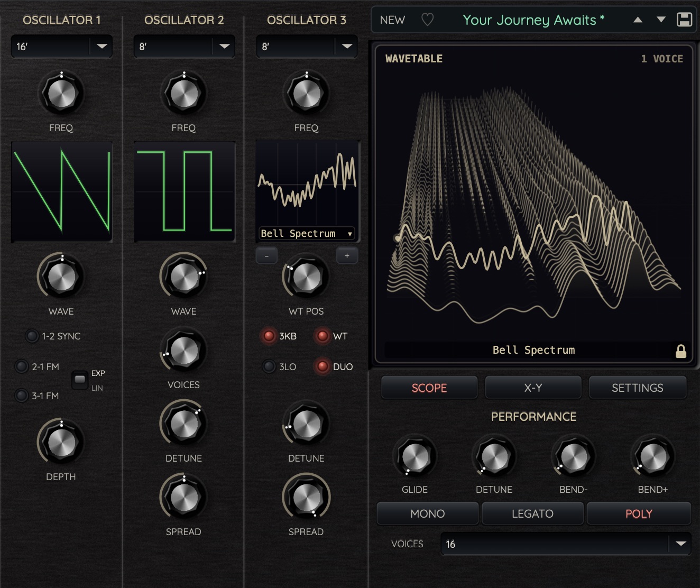Save preset with floppy disk icon
Viewport: 700px width, 588px height.
[x=684, y=20]
